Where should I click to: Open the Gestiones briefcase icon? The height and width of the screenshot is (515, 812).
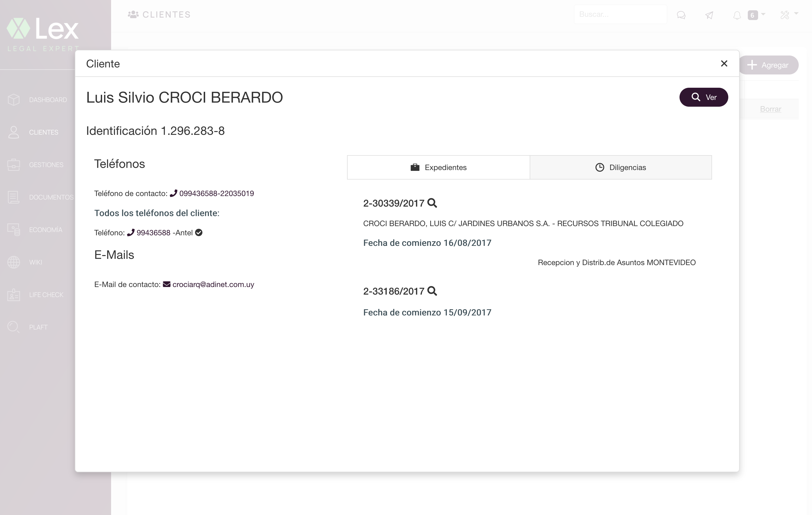click(14, 165)
